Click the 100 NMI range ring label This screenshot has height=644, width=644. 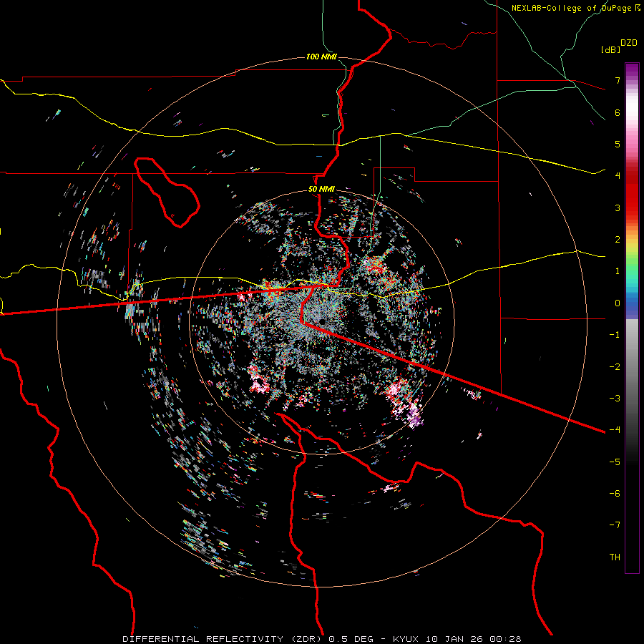321,57
